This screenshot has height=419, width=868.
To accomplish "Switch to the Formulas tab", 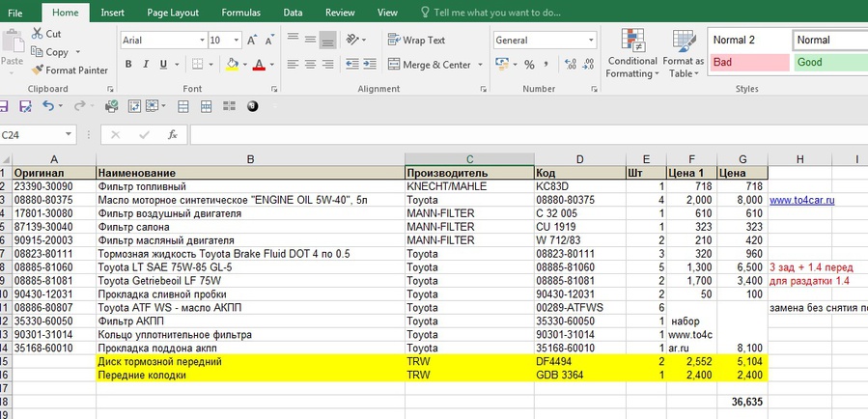I will tap(240, 13).
